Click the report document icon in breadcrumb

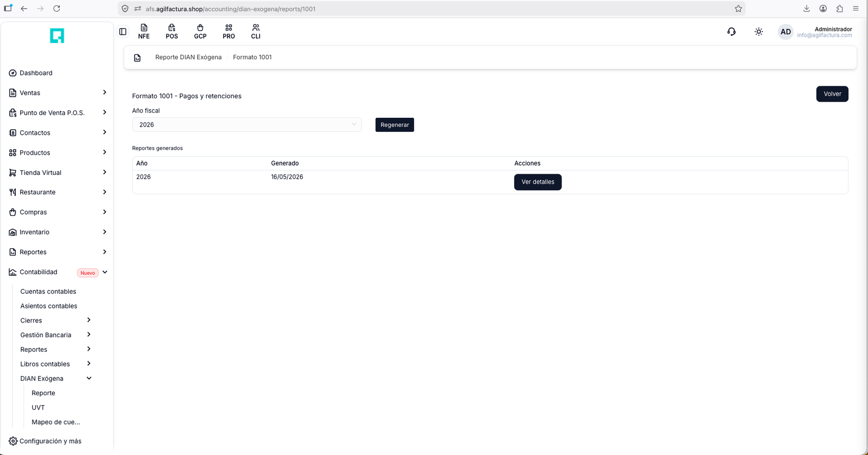point(137,58)
